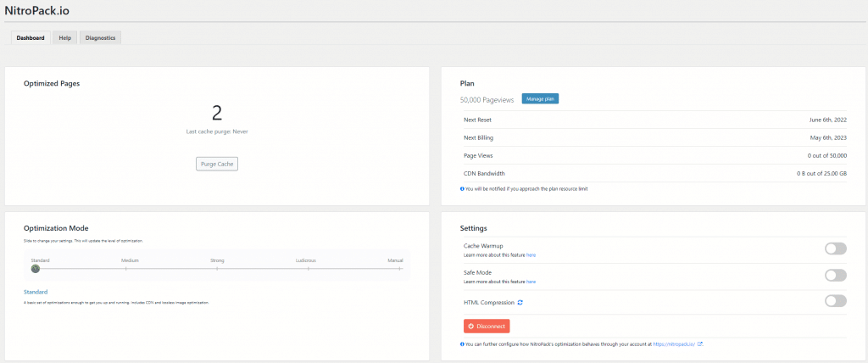Turn on the Safe Mode switch
Screen dimensions: 868x363
[835, 276]
